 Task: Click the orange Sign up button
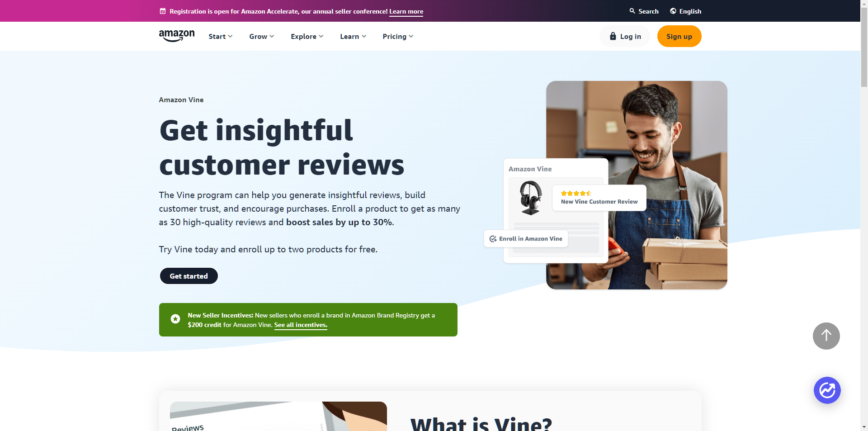coord(679,36)
